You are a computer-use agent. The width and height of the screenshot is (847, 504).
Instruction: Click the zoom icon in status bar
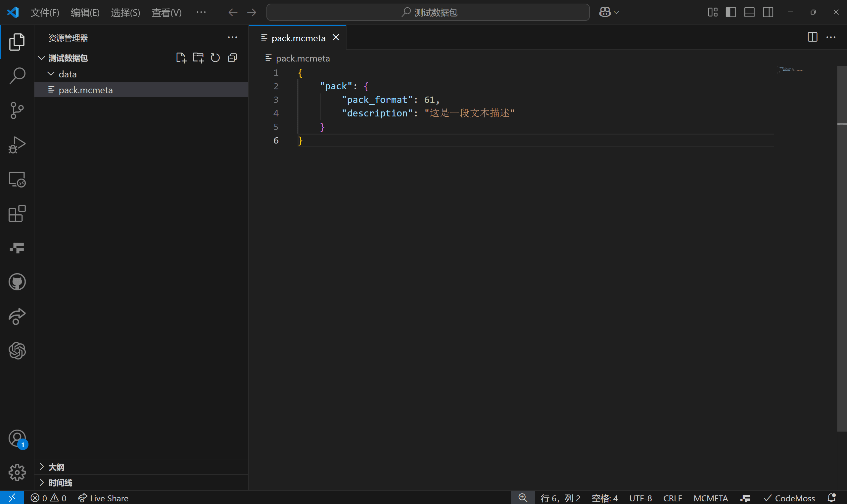click(523, 498)
